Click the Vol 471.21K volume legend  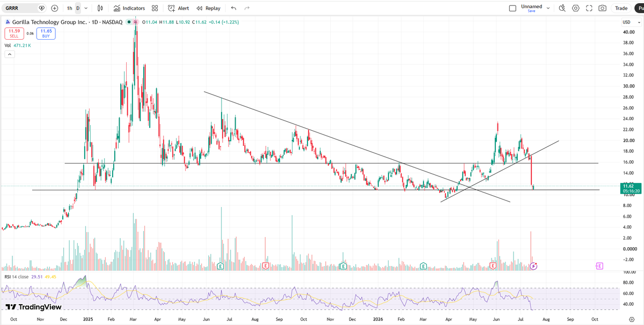[18, 46]
